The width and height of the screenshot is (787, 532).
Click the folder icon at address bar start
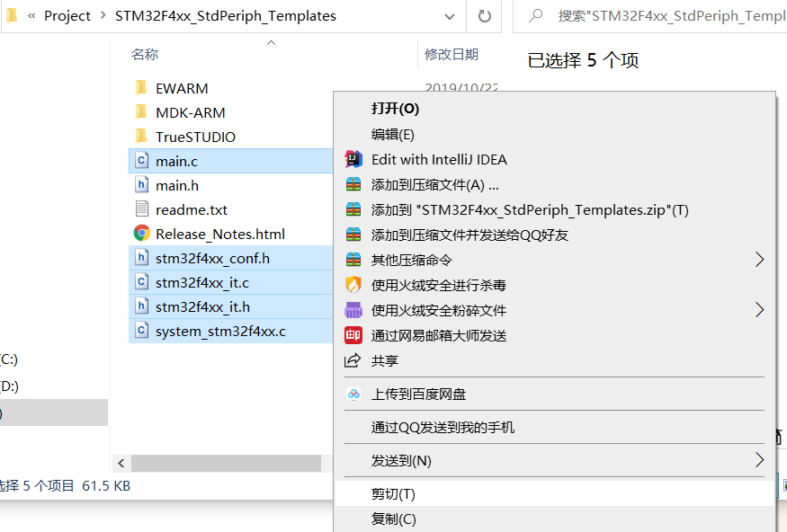(x=11, y=15)
